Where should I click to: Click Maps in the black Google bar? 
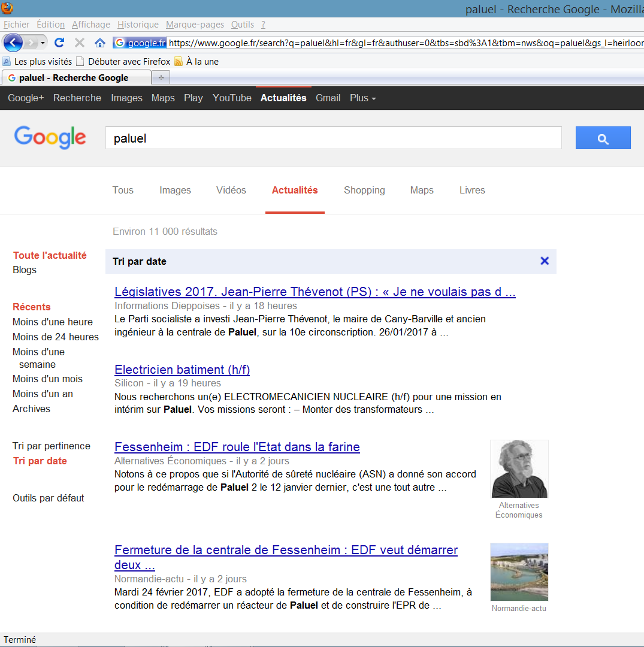163,98
